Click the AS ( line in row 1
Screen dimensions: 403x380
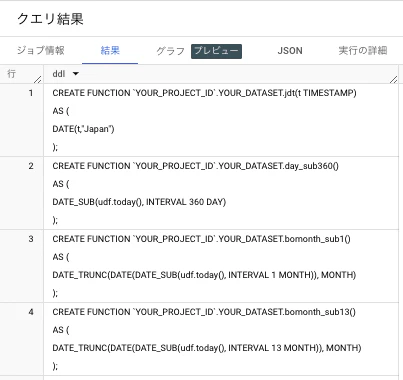61,111
